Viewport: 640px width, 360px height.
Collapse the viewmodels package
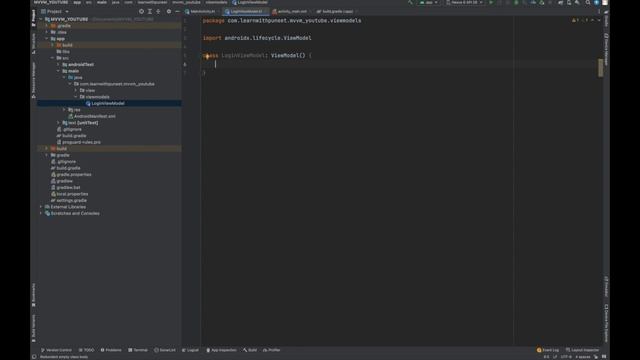point(76,97)
